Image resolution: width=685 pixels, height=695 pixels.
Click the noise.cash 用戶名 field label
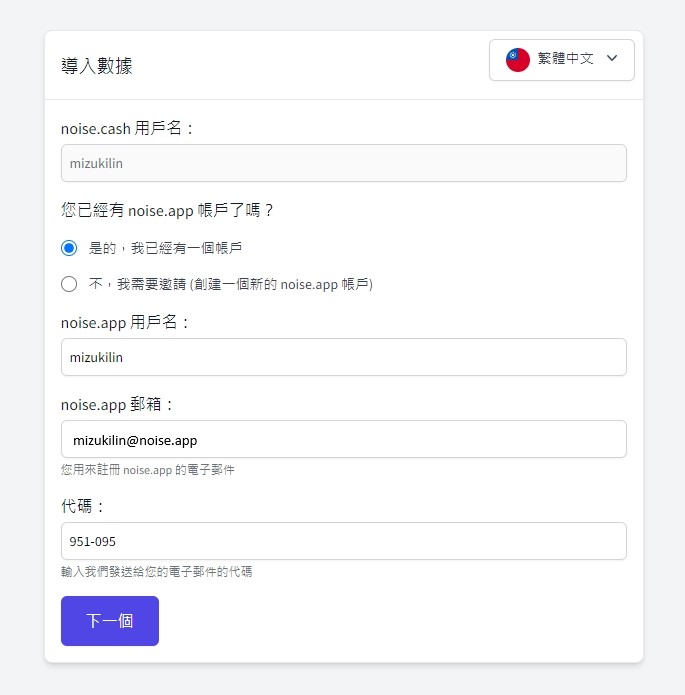point(127,128)
